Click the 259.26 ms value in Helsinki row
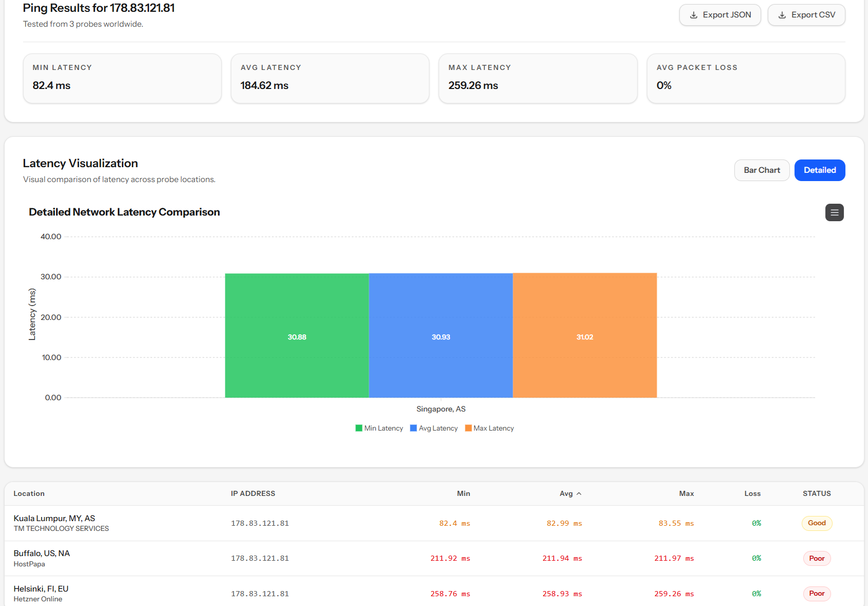The image size is (868, 606). [674, 594]
